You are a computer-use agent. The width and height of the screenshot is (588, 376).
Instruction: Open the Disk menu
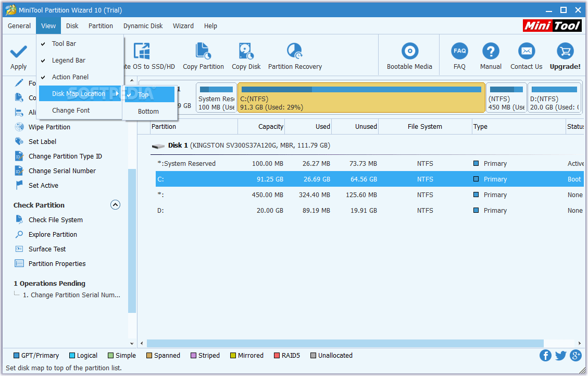point(72,26)
